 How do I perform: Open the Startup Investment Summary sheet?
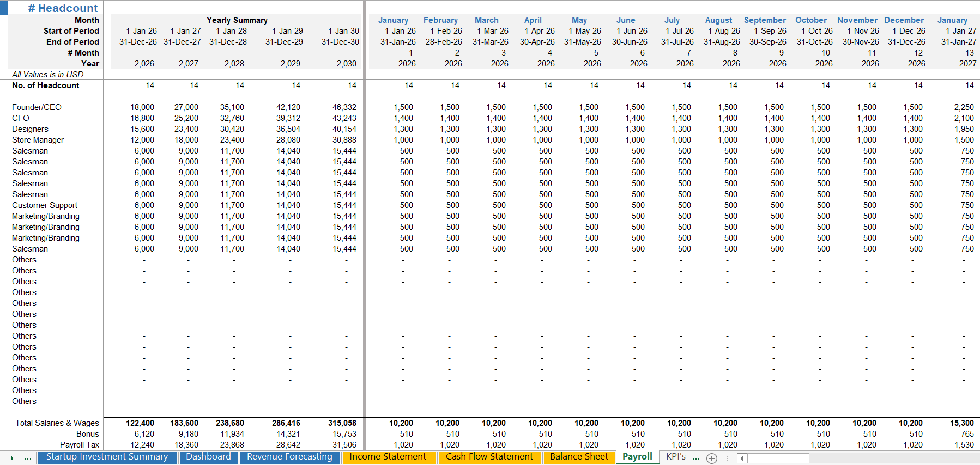coord(107,457)
